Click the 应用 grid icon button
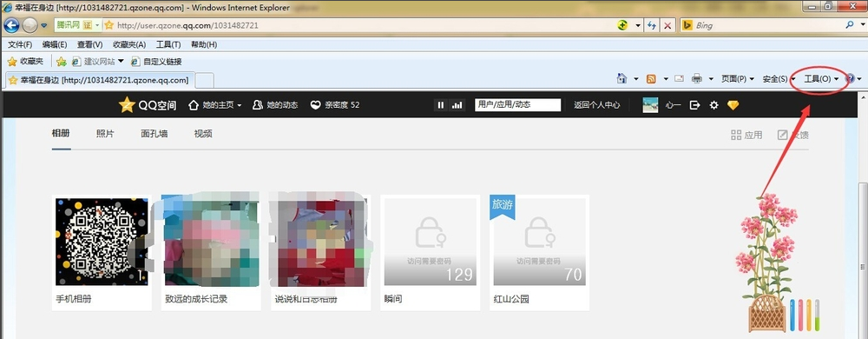Screen dimensions: 868x339 (x=746, y=135)
